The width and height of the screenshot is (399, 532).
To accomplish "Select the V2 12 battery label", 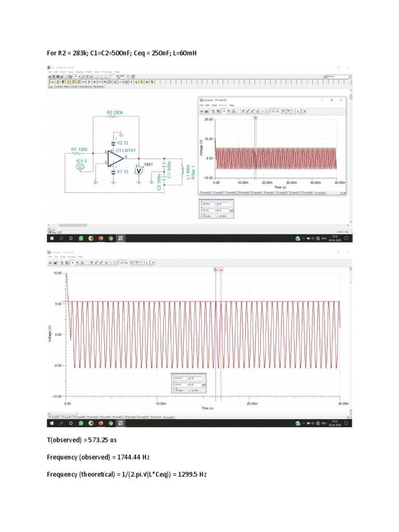I will [x=123, y=143].
